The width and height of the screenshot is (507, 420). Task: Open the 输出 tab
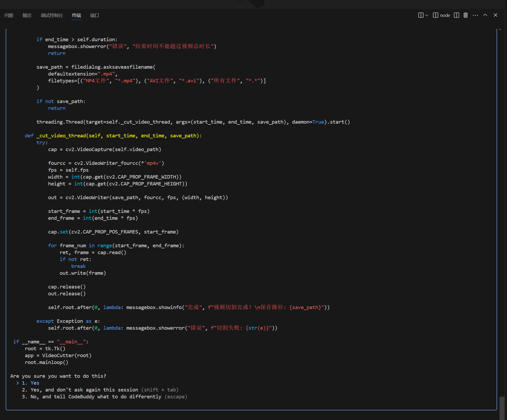pyautogui.click(x=27, y=15)
